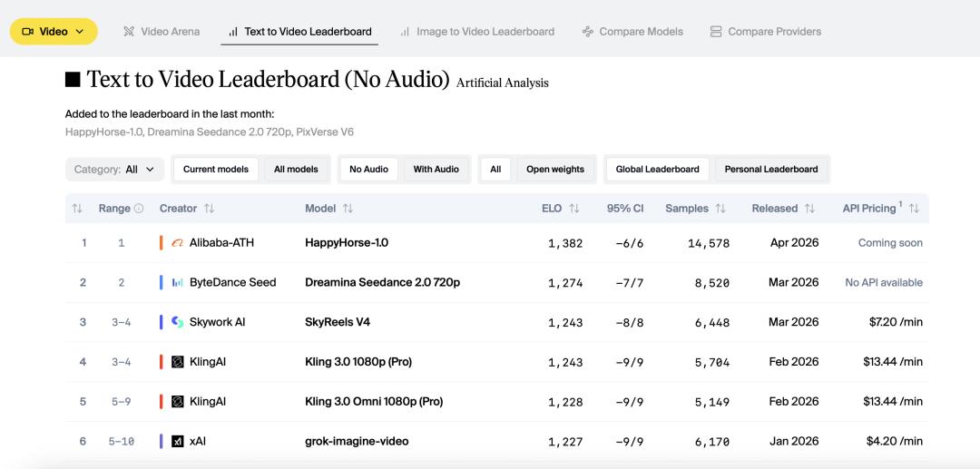Select the Personal Leaderboard button

click(770, 170)
